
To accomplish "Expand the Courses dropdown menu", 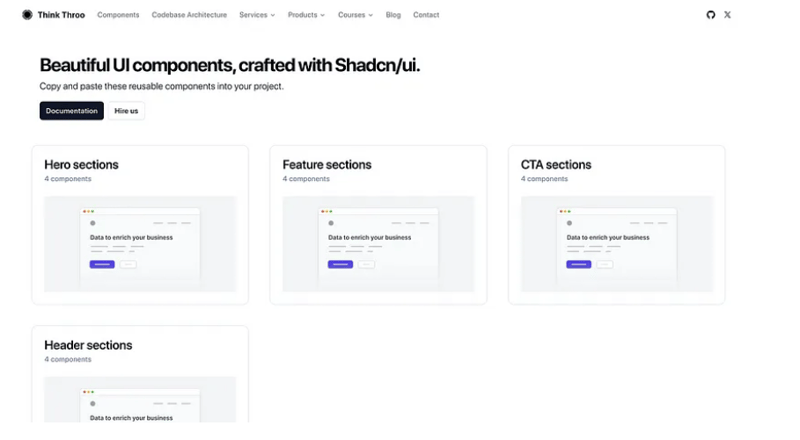I will click(355, 15).
